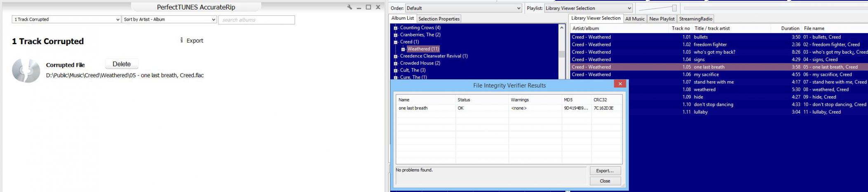Screen dimensions: 868x192
Task: Expand the Counting Crows tree node
Action: coord(396,28)
